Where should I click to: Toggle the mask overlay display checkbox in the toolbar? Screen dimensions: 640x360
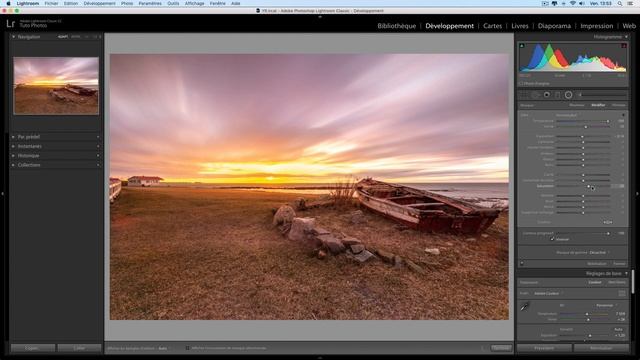click(x=188, y=348)
